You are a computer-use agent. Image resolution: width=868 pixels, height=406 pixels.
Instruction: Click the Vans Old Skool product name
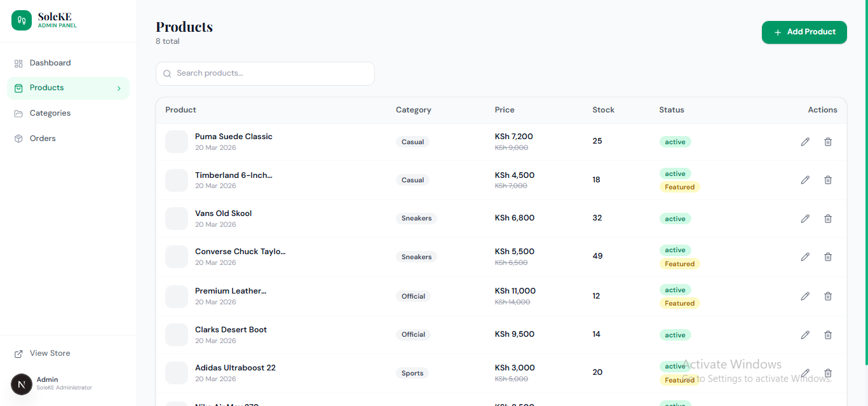click(x=224, y=213)
